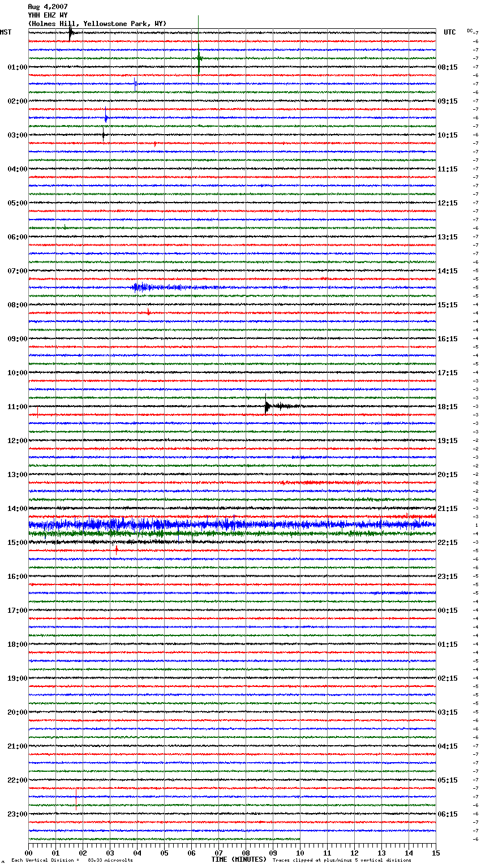Viewport: 481px width, 868px height.
Task: Click the black spike on the first trace
Action: coord(71,33)
